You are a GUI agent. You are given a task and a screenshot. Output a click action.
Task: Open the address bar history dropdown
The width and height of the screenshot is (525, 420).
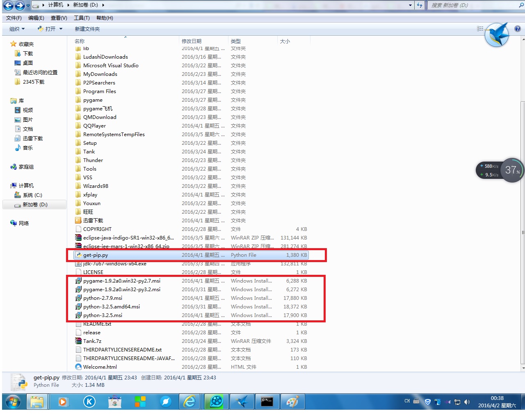point(410,5)
